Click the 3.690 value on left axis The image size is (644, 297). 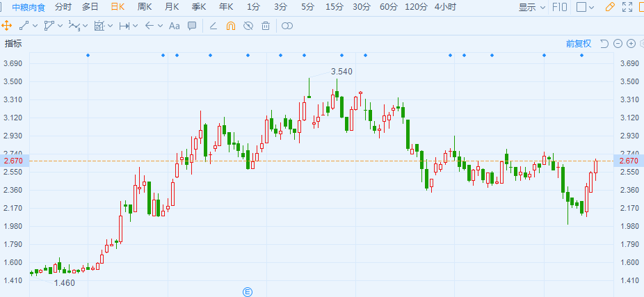(x=13, y=64)
